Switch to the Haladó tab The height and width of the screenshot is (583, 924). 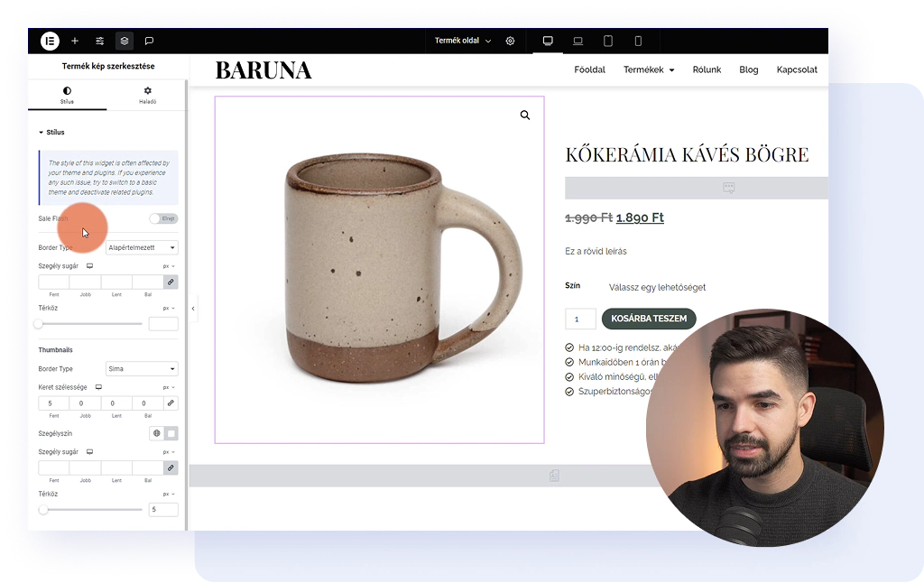pos(147,95)
